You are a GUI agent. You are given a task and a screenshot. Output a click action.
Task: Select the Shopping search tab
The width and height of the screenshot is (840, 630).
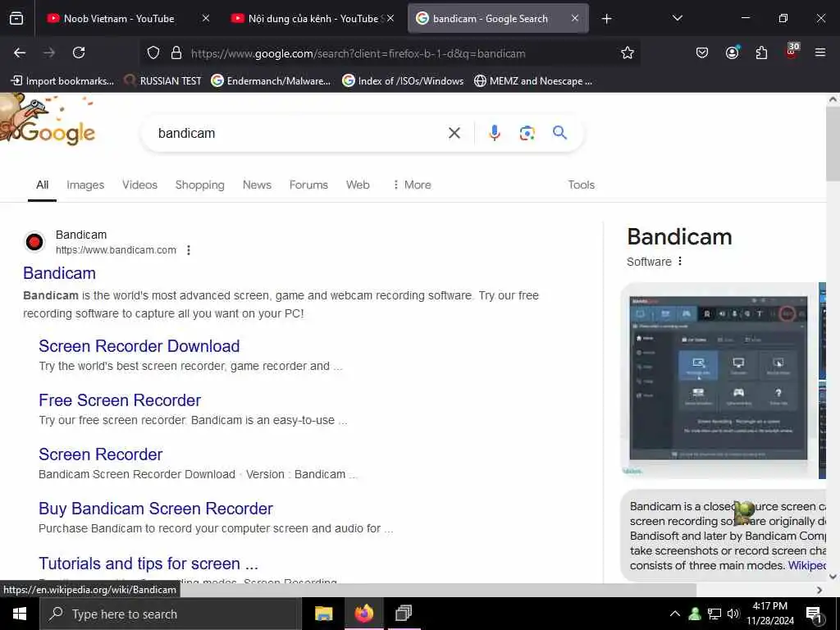[x=200, y=185]
